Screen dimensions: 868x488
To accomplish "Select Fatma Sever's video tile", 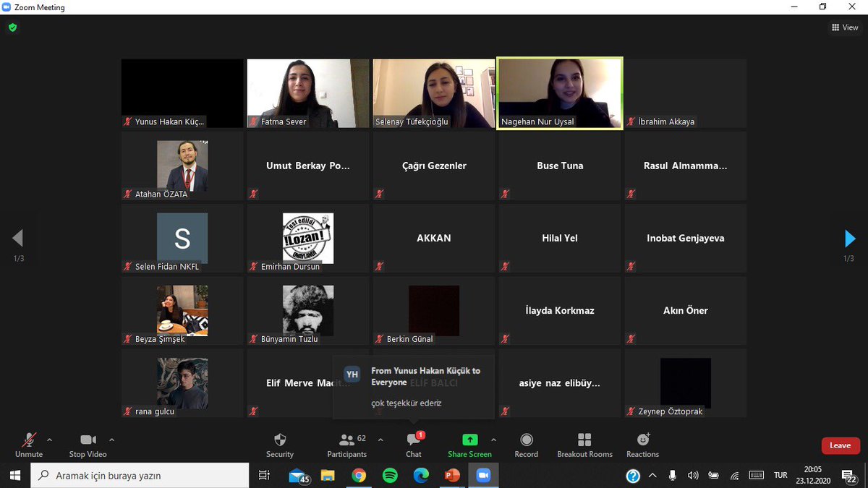I will pos(308,93).
